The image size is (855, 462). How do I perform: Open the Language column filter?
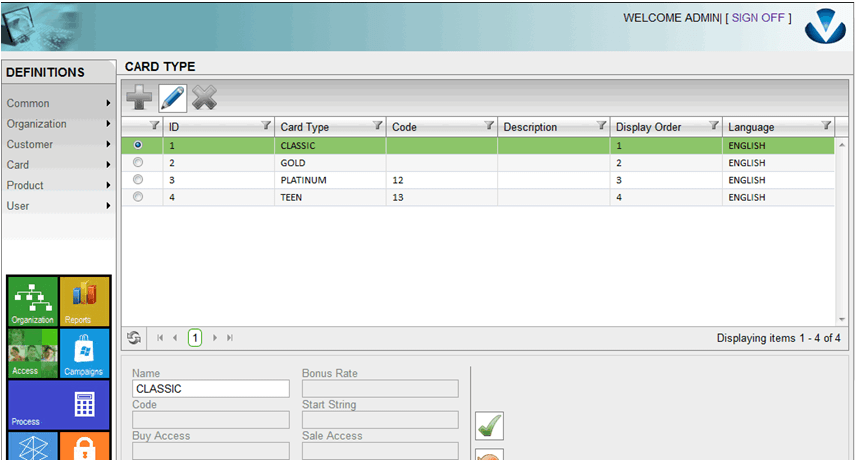pos(826,126)
